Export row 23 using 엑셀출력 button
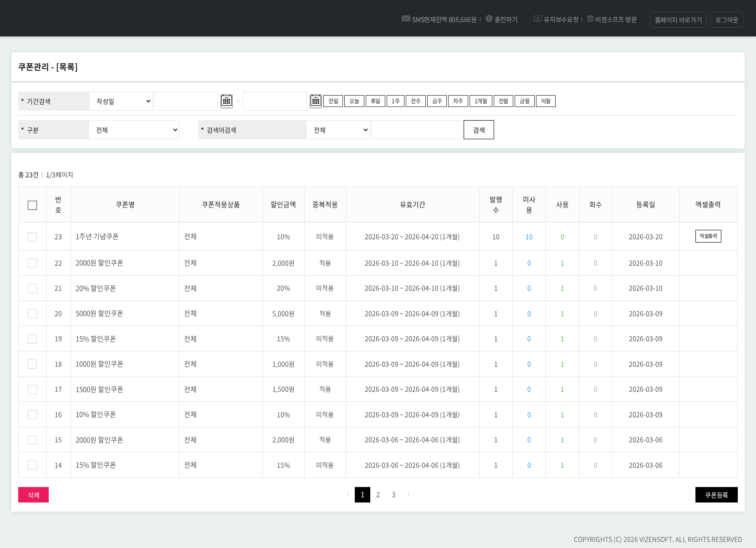The image size is (756, 548). (708, 236)
